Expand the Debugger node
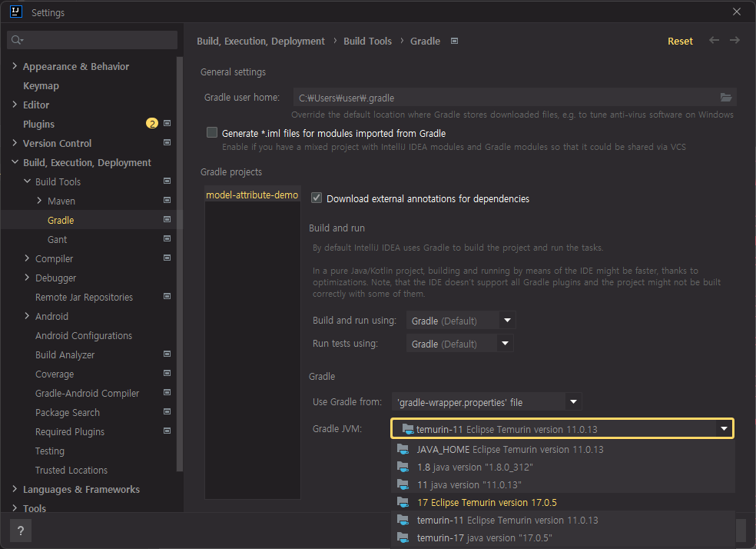756x549 pixels. click(x=27, y=278)
